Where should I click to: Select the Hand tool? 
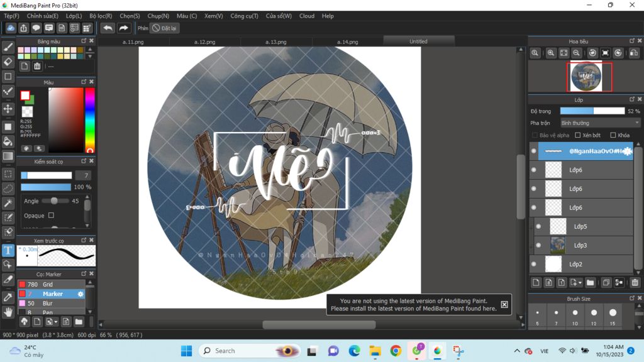pos(8,312)
